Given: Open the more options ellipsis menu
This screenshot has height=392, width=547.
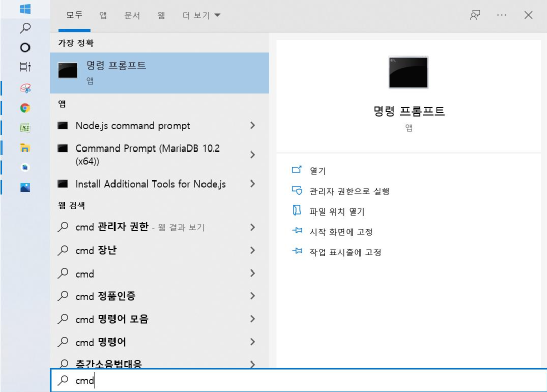Looking at the screenshot, I should coord(502,15).
